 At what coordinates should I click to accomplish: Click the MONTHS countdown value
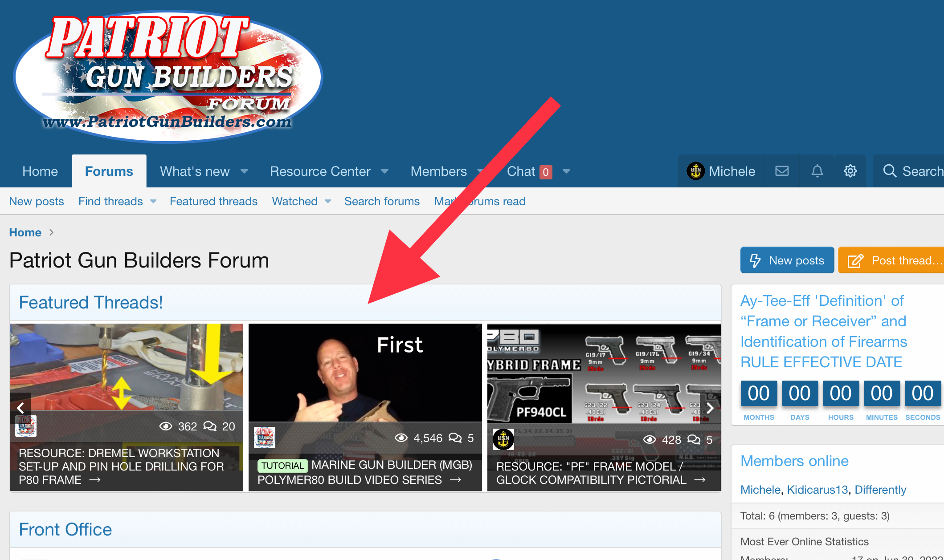tap(759, 394)
